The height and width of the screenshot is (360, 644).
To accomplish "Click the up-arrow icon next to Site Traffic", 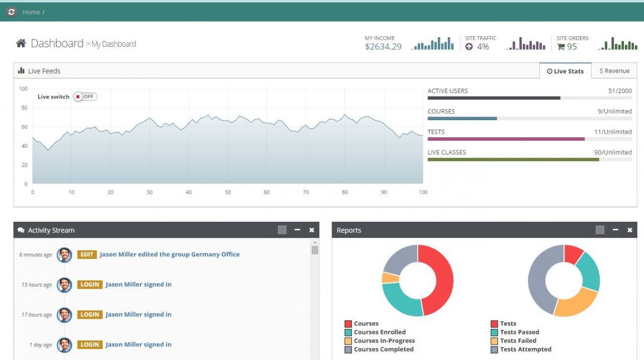I will pos(470,47).
